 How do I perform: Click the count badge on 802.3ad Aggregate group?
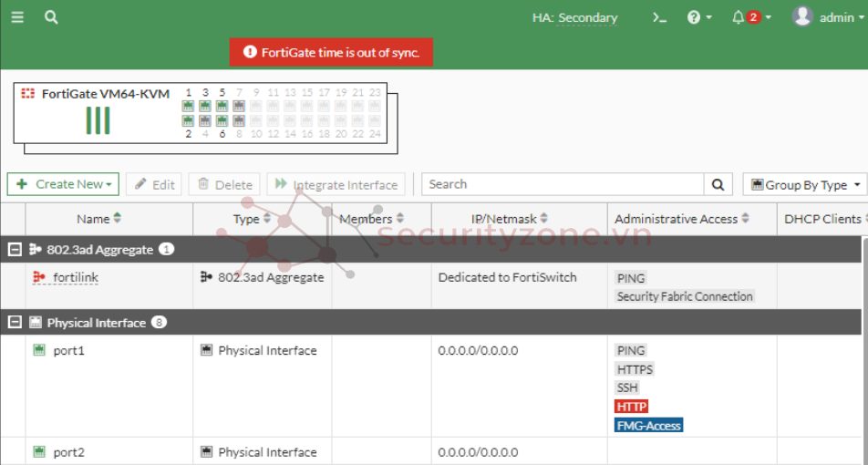166,250
